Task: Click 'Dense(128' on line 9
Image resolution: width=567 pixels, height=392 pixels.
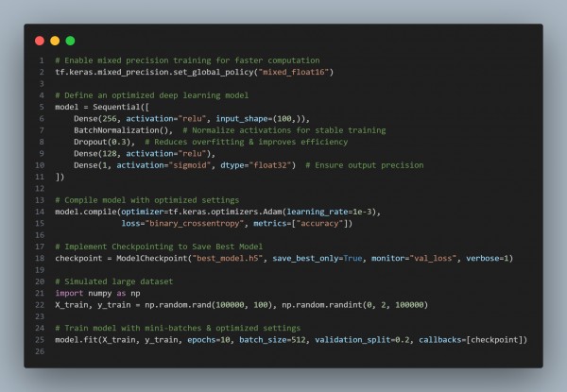Action: pyautogui.click(x=95, y=154)
